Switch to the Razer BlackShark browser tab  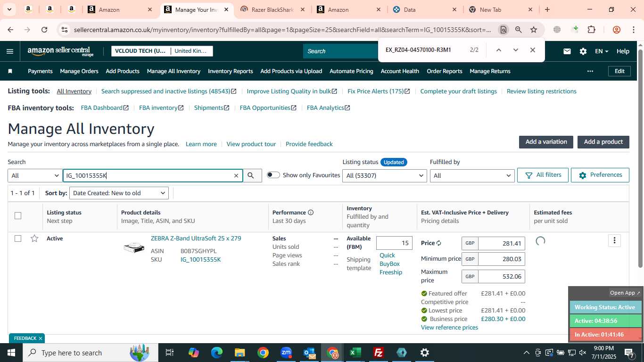point(273,9)
